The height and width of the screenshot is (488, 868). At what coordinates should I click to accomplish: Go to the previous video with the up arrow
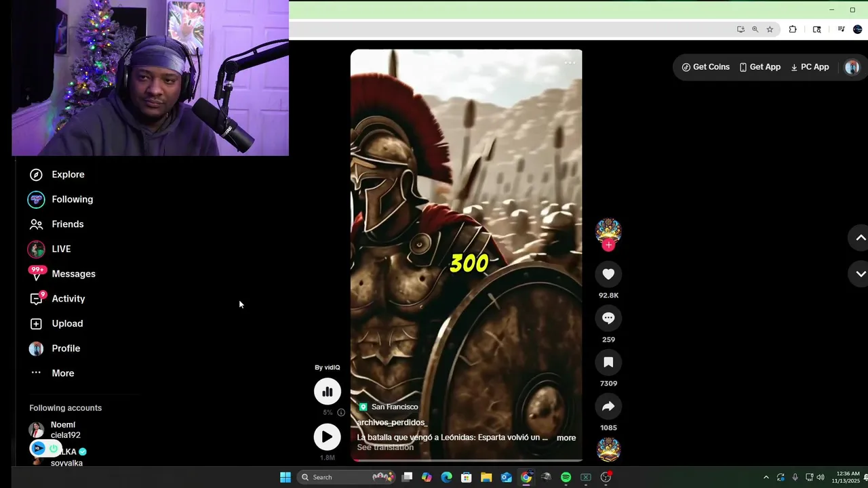(860, 238)
